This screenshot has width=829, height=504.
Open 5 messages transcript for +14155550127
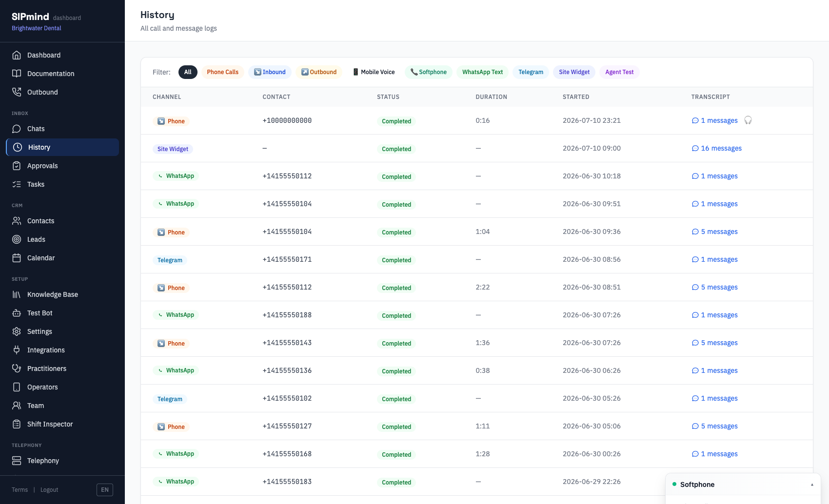pos(715,426)
